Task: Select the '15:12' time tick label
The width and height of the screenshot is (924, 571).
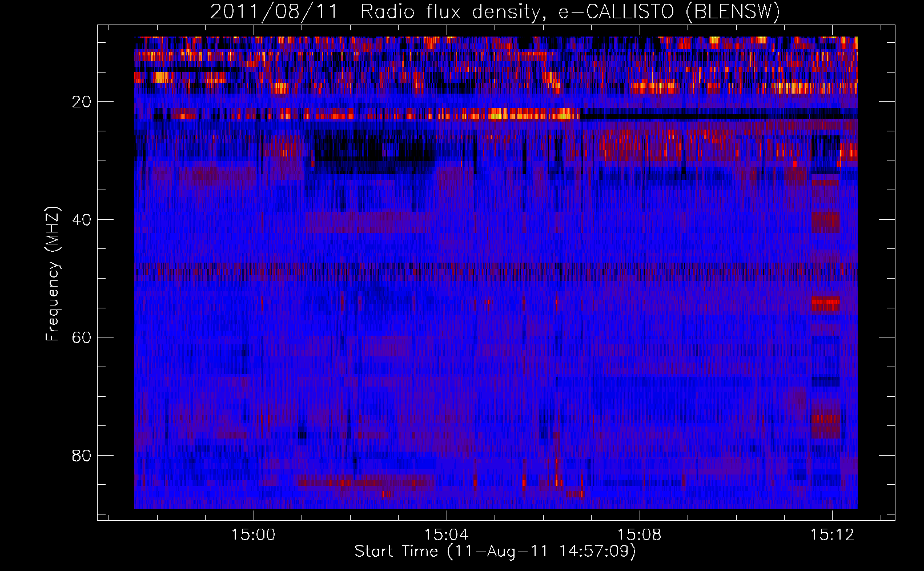Action: pyautogui.click(x=833, y=534)
